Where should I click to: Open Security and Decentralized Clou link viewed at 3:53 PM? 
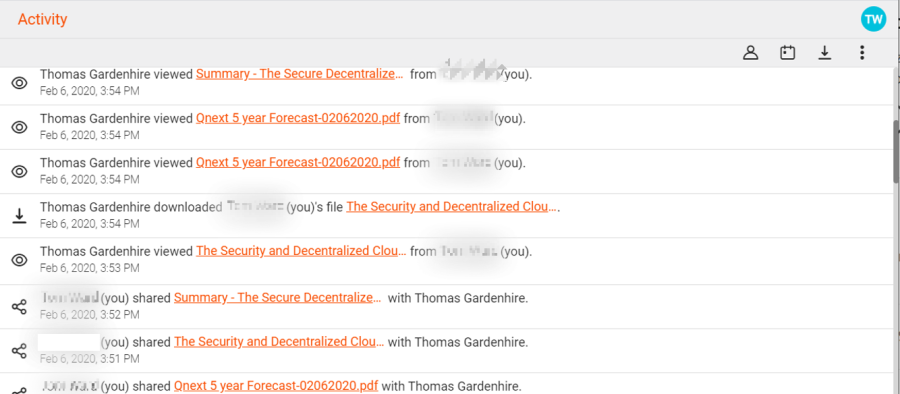pos(302,251)
